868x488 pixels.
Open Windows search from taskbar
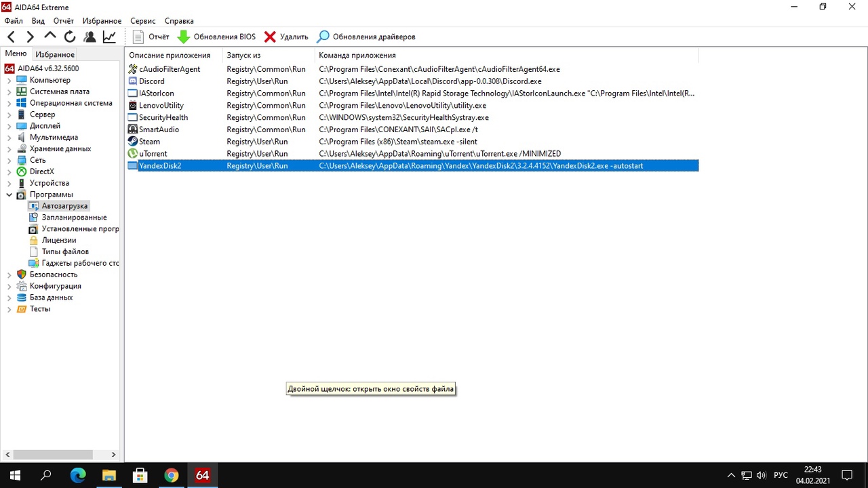(46, 475)
